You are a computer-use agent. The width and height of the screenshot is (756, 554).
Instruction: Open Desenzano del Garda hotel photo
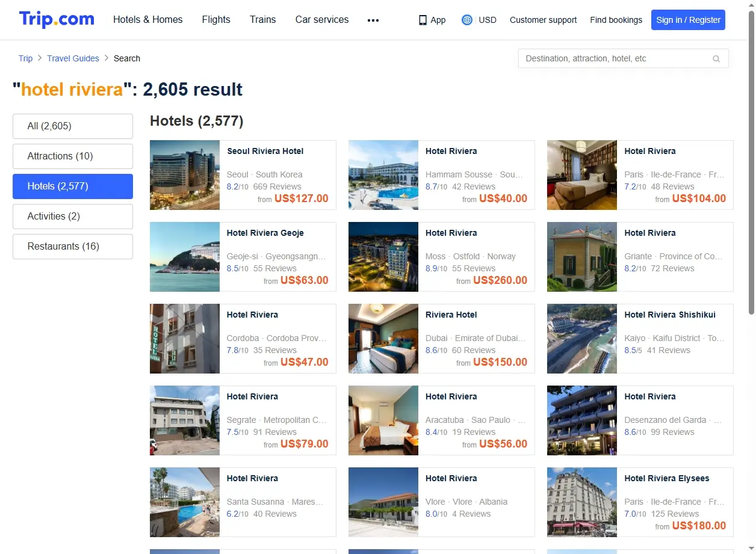point(582,420)
